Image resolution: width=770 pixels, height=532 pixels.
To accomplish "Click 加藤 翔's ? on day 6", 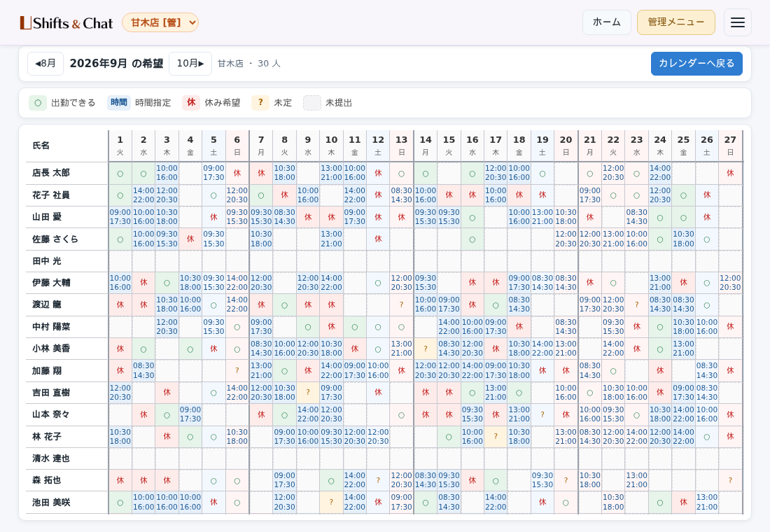I will point(237,371).
